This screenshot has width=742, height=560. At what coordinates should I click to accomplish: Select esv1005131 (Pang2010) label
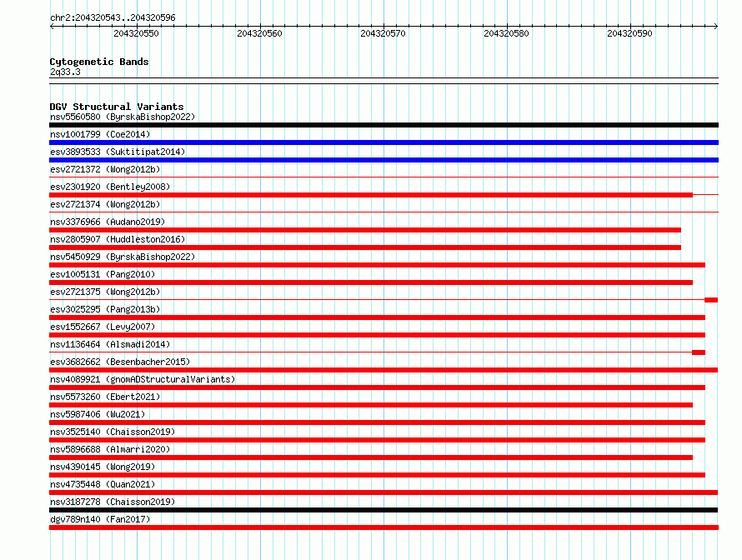103,274
